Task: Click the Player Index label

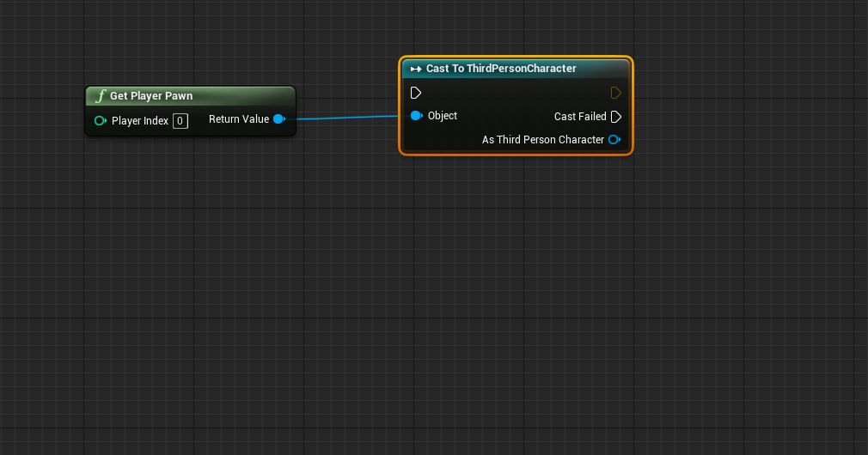Action: pos(139,120)
